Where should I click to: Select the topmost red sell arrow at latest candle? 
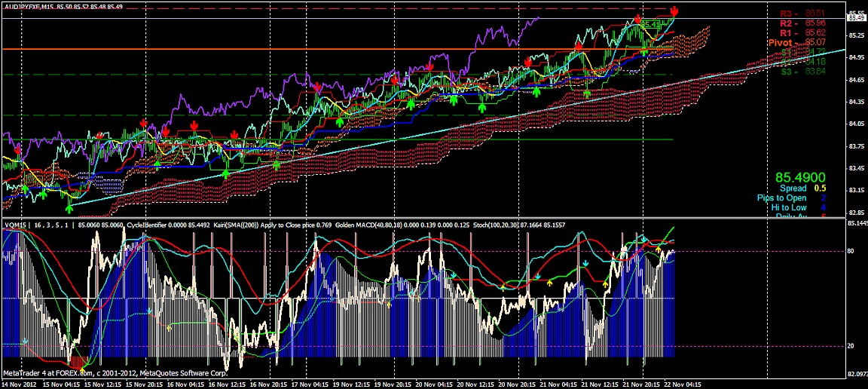674,11
